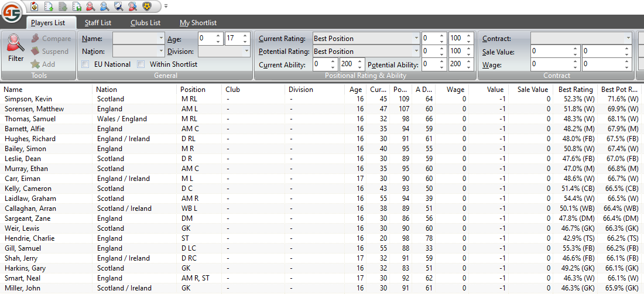The image size is (644, 294).
Task: Switch to the Staff List tab
Action: click(98, 23)
